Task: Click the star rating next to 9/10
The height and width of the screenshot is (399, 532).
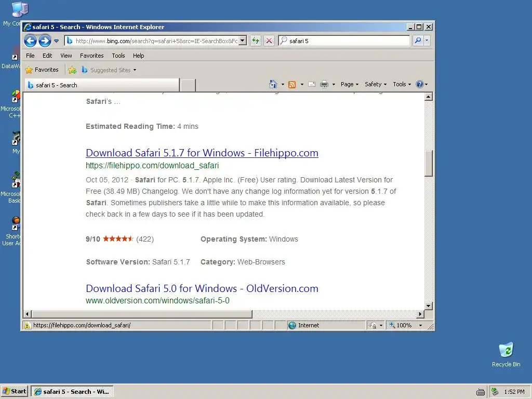Action: pos(118,239)
